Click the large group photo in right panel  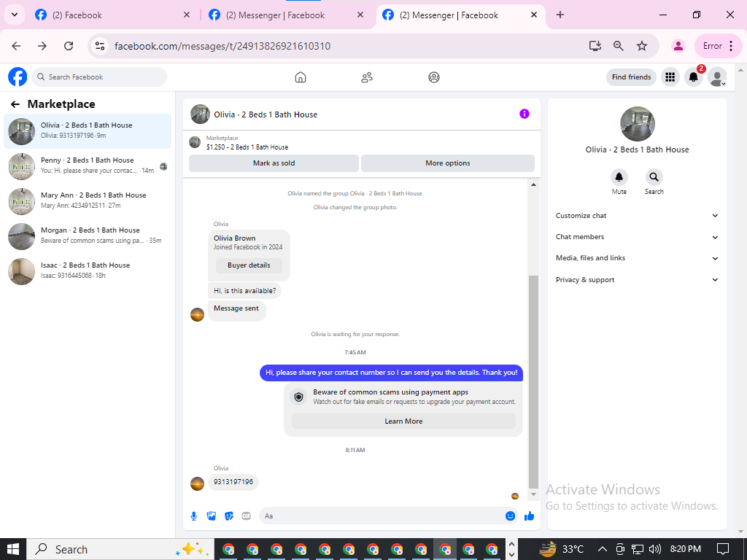[637, 124]
